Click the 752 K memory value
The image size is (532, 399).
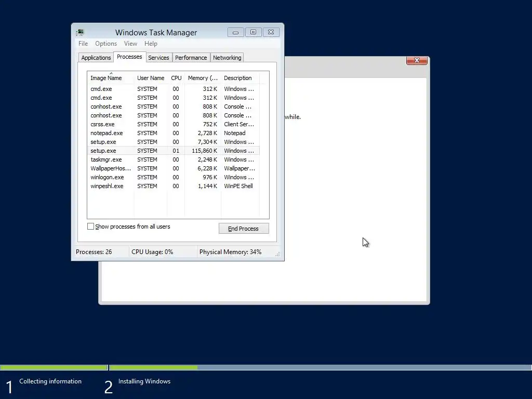click(x=210, y=124)
